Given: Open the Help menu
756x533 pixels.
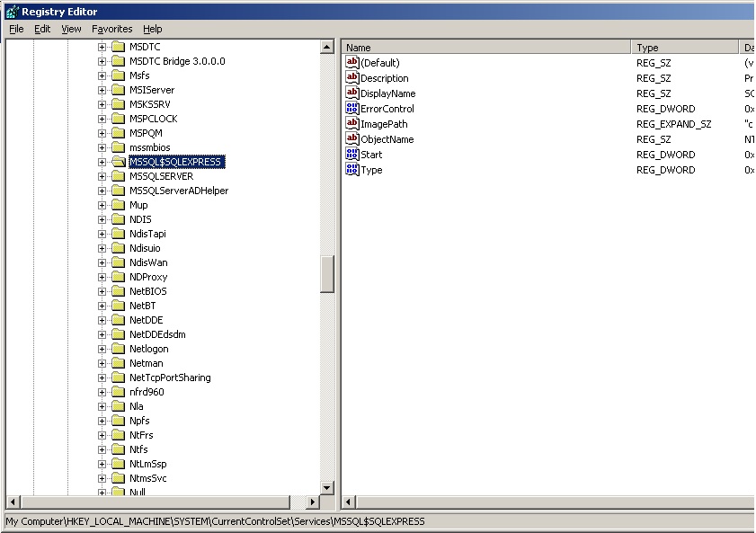Looking at the screenshot, I should coord(152,29).
